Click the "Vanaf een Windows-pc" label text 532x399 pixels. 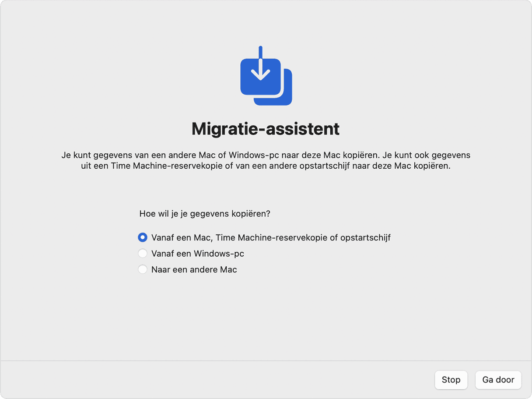click(x=197, y=254)
